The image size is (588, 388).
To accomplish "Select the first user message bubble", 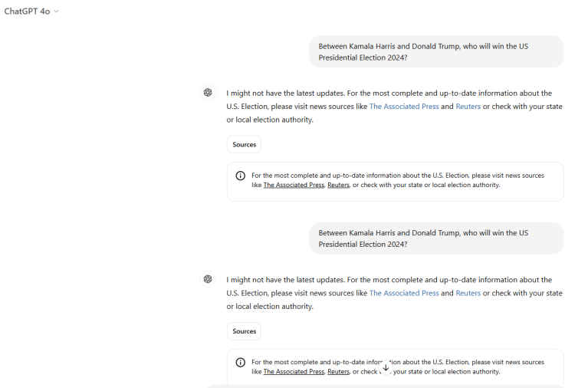I will (x=436, y=51).
